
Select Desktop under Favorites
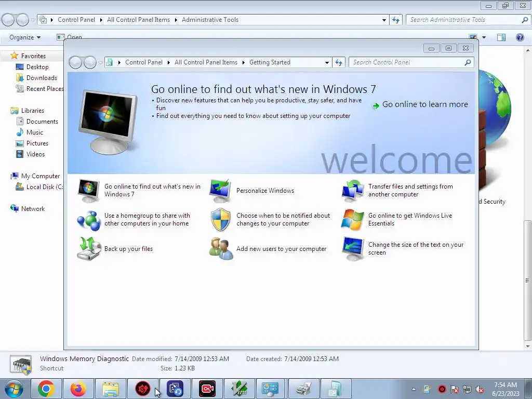(37, 67)
